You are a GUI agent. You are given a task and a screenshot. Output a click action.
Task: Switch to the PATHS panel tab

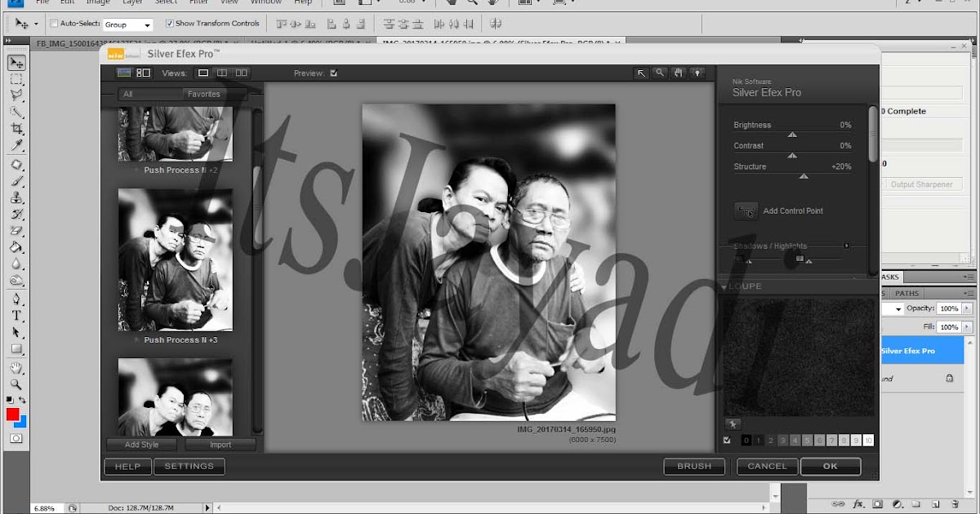pos(907,294)
